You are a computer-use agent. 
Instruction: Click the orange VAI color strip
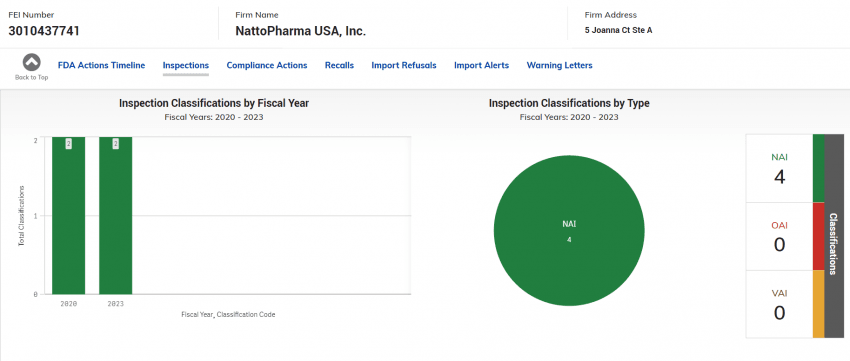pos(819,304)
